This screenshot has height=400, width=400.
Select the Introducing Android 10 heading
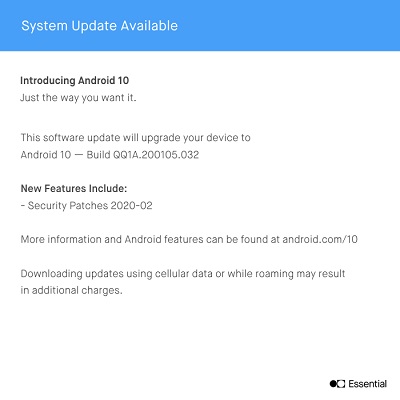tap(74, 80)
